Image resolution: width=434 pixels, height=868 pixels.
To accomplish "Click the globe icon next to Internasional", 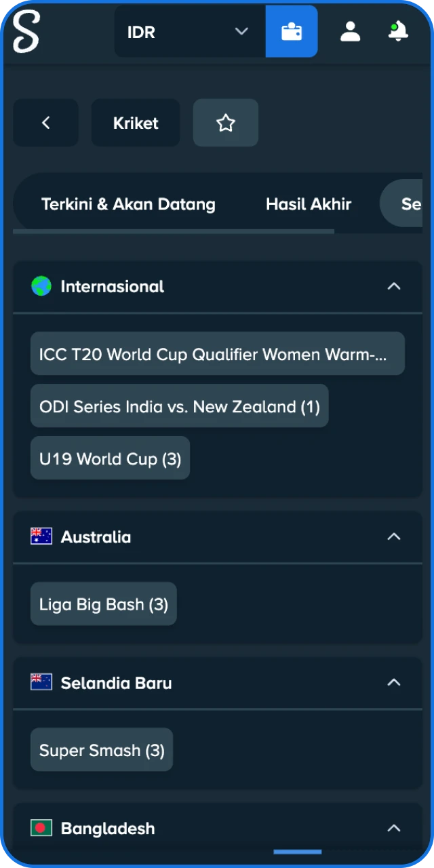I will pos(41,286).
